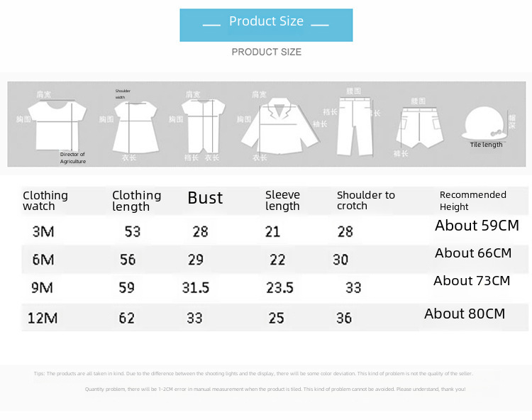Select the Recommended Height column header
Viewport: 532px width, 420px height.
472,201
